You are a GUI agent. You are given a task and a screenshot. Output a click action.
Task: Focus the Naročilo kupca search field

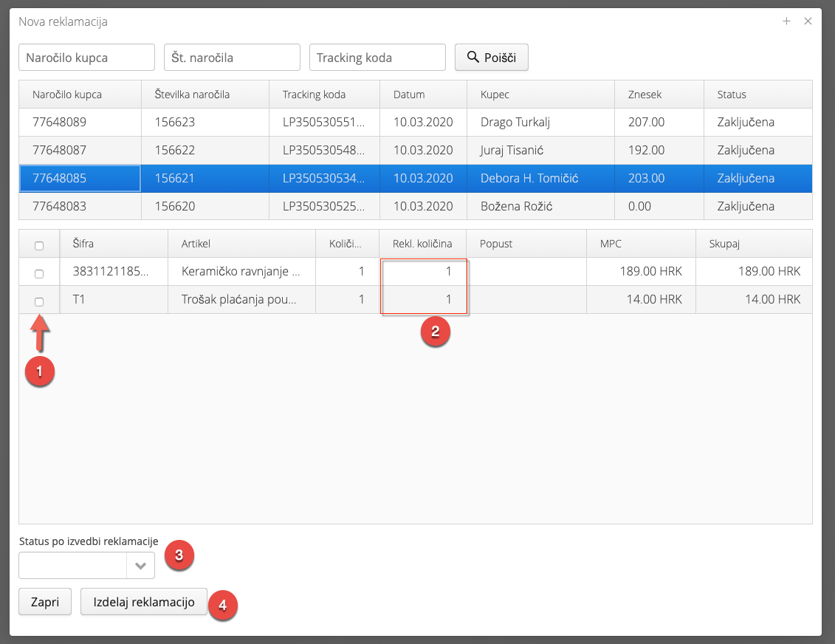point(87,58)
